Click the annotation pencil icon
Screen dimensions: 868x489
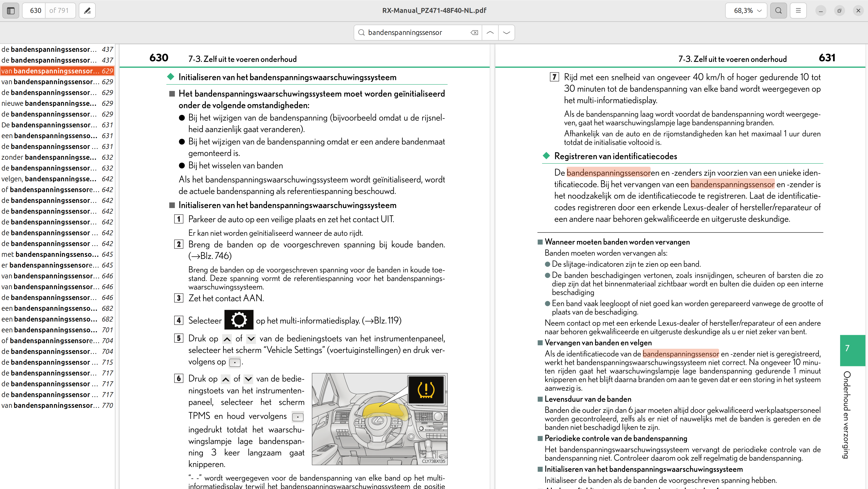tap(87, 11)
